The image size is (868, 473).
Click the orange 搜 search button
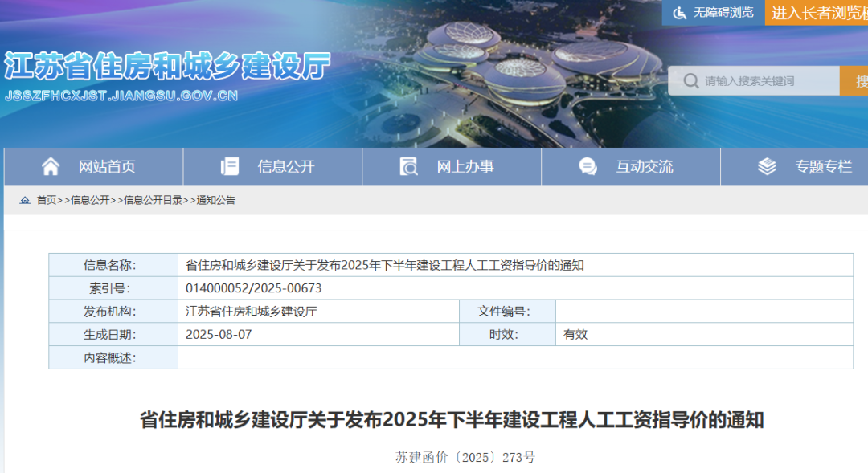857,80
